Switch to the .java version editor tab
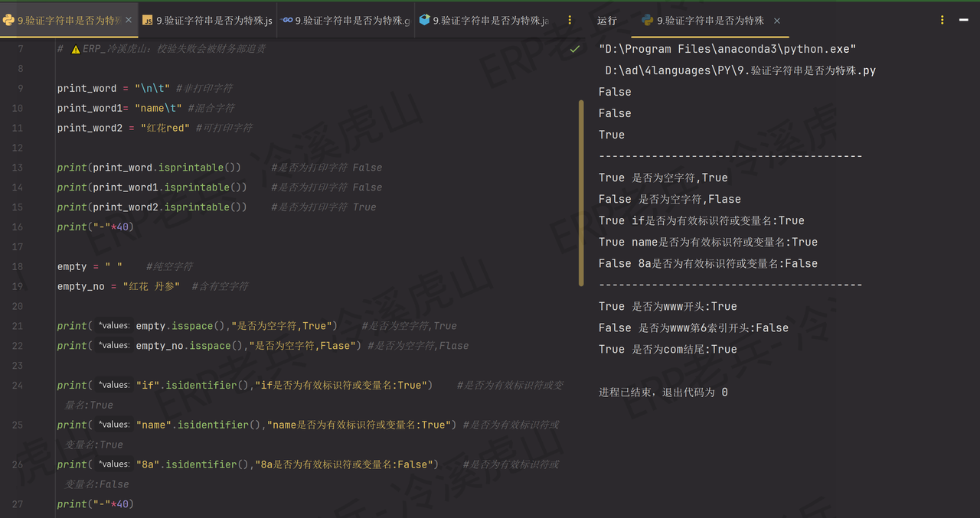The height and width of the screenshot is (518, 980). [x=482, y=21]
